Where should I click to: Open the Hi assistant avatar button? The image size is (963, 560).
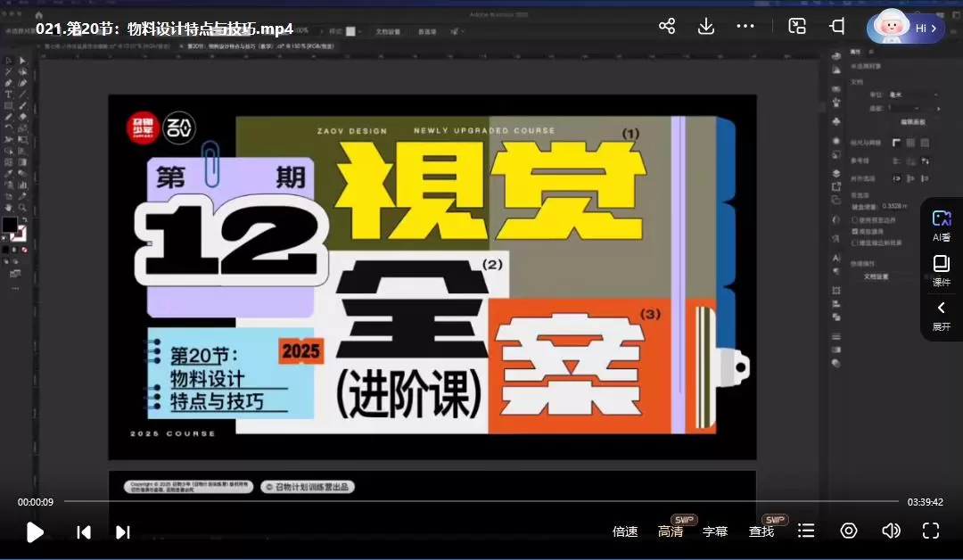(x=905, y=28)
